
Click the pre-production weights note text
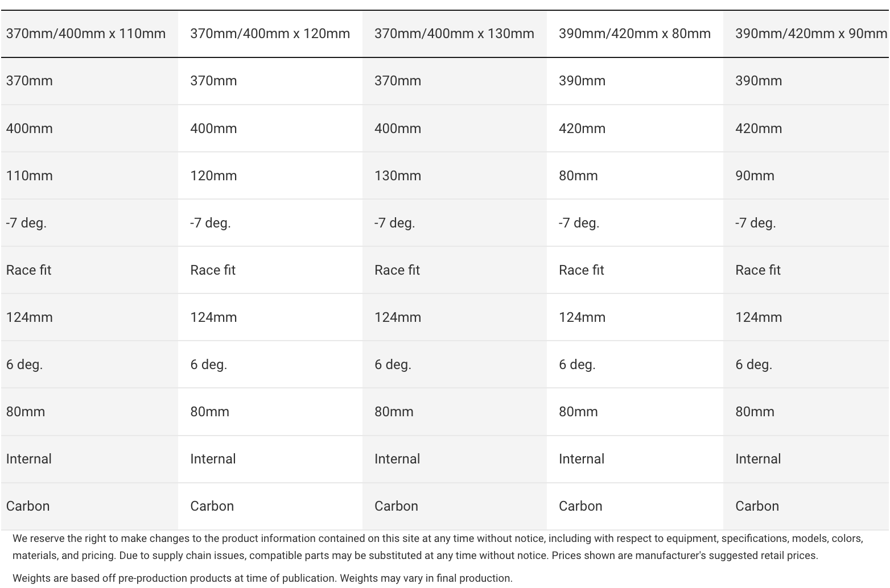[x=262, y=578]
